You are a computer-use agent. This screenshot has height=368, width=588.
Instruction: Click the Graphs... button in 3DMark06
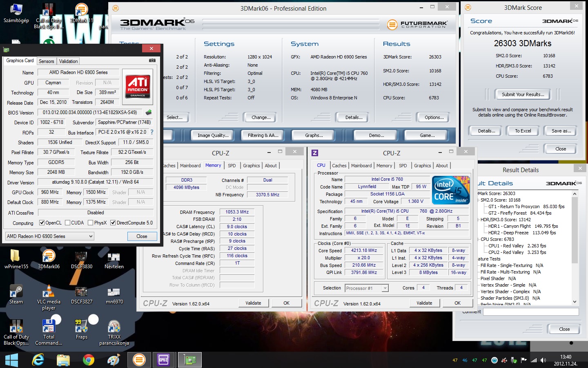[x=314, y=135]
